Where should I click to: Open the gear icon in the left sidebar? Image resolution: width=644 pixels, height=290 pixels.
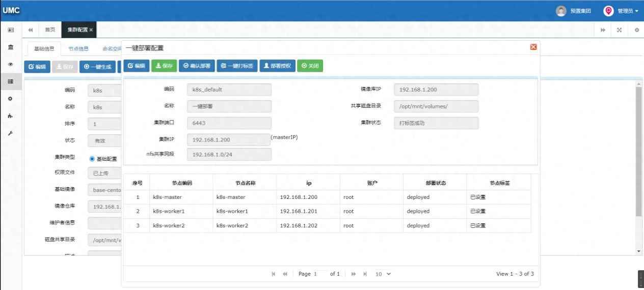coord(11,99)
